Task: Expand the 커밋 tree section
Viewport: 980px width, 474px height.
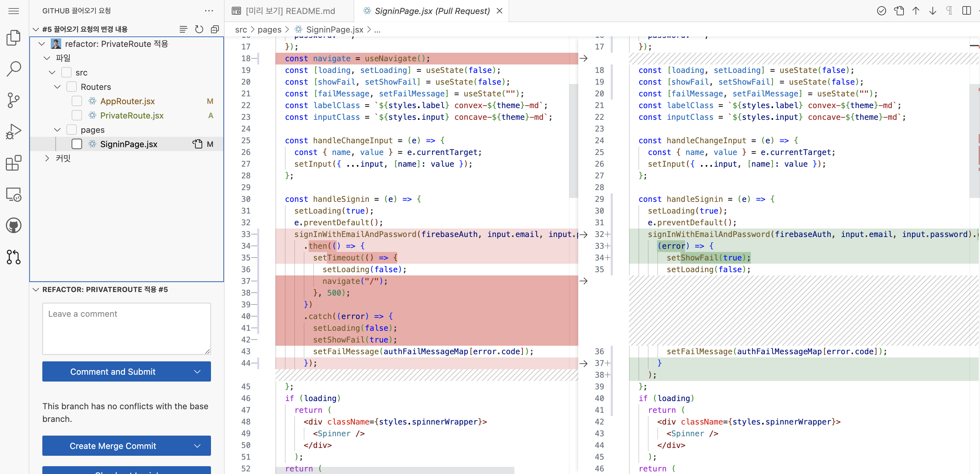Action: [x=47, y=158]
